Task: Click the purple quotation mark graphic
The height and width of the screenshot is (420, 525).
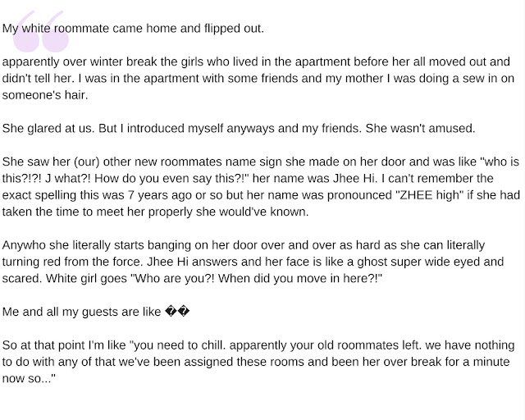Action: tap(41, 31)
